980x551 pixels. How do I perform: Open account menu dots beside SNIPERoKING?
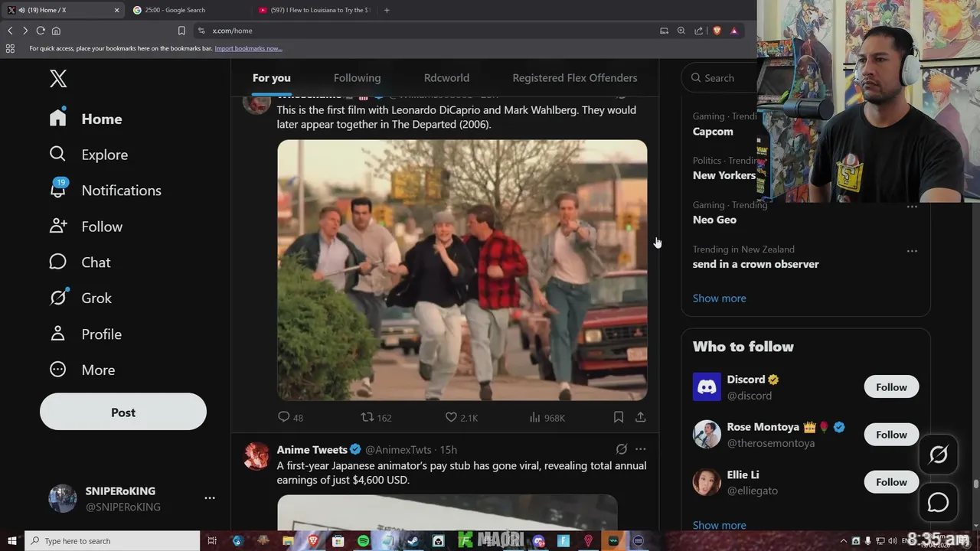(x=210, y=498)
